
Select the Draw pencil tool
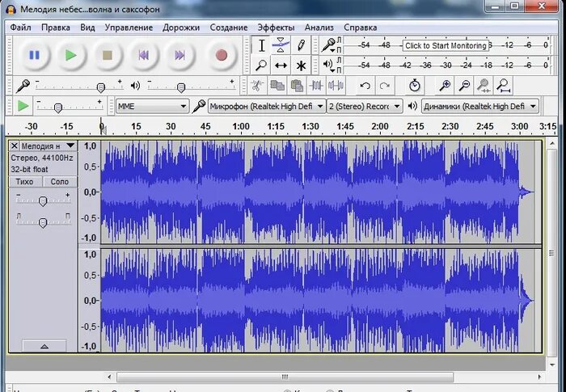click(x=300, y=45)
